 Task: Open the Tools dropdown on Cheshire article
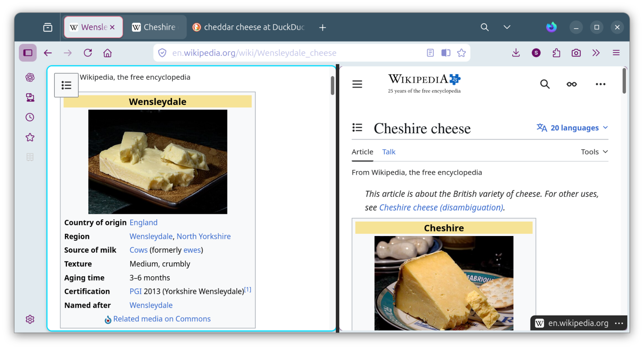click(594, 152)
